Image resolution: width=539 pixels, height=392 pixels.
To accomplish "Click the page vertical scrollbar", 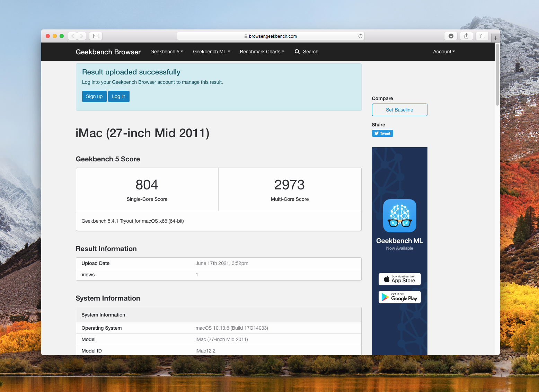I will pyautogui.click(x=497, y=74).
